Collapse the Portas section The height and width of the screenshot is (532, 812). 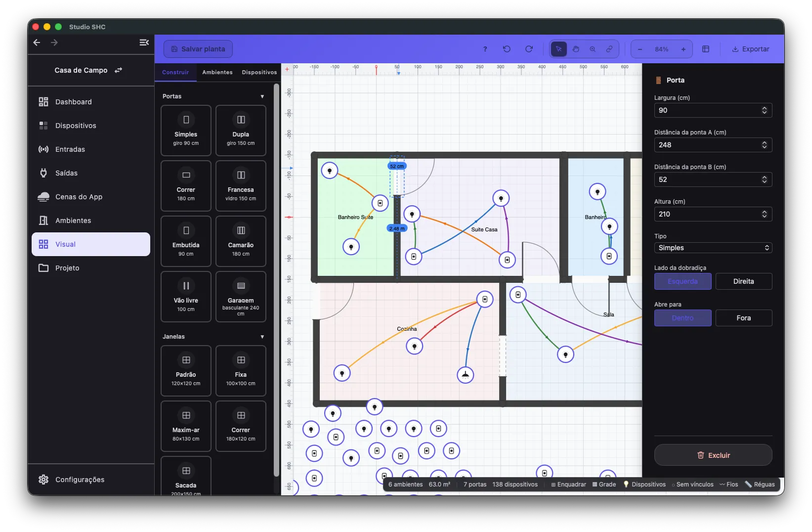[x=262, y=96]
